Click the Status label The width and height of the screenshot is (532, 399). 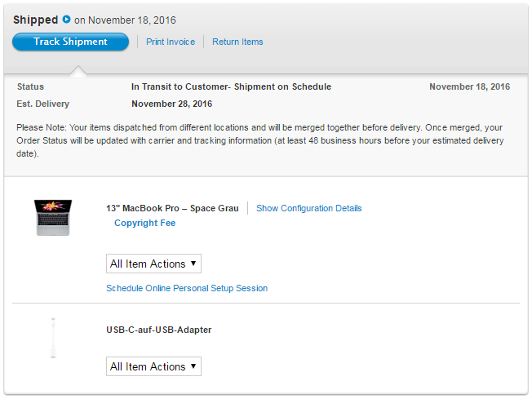30,86
